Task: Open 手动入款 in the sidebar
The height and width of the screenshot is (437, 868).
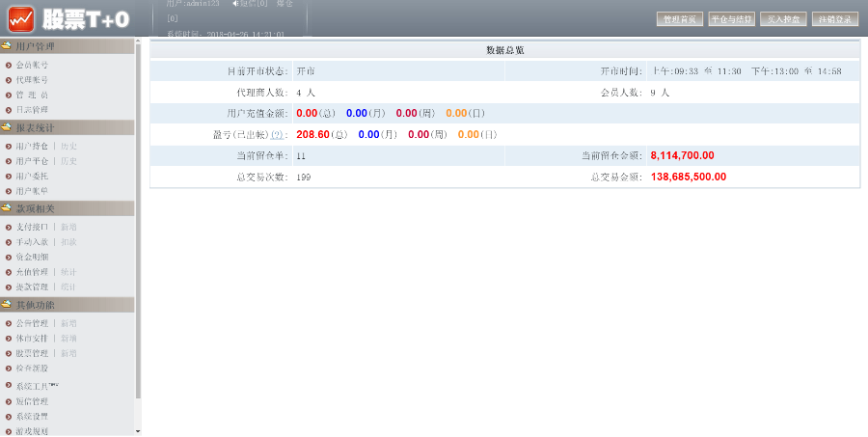Action: (x=32, y=242)
